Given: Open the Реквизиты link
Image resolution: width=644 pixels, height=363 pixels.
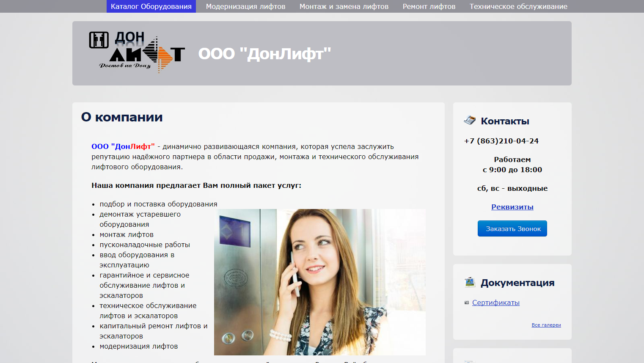Looking at the screenshot, I should [512, 207].
